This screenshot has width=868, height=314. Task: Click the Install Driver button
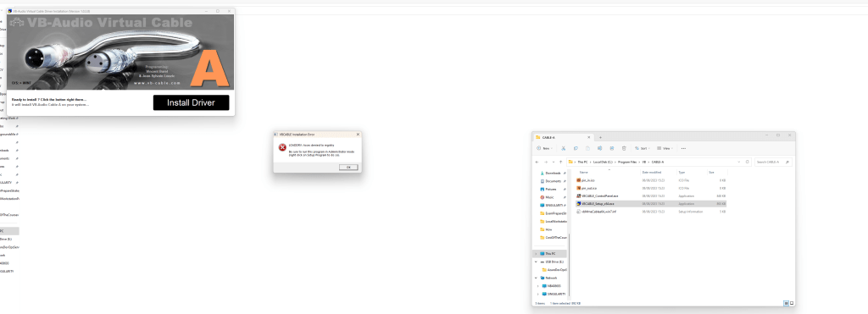pos(191,102)
